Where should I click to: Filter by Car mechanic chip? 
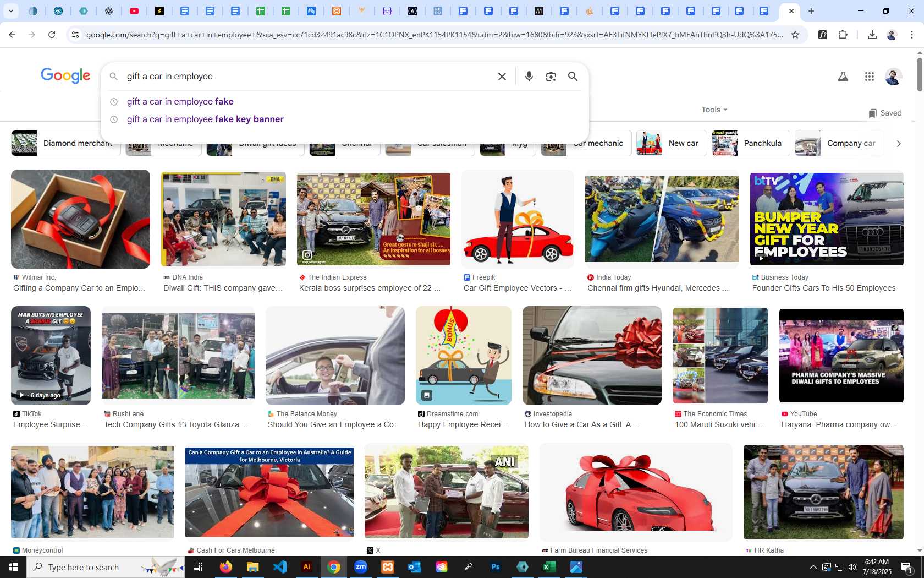[586, 143]
